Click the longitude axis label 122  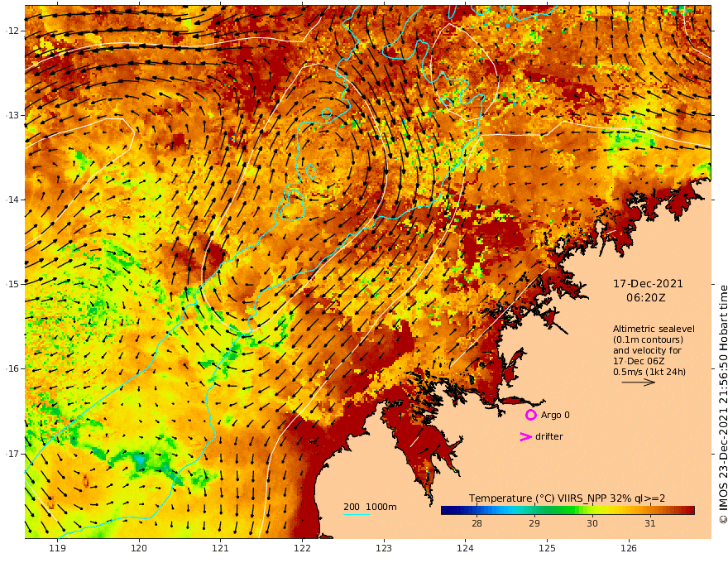302,549
